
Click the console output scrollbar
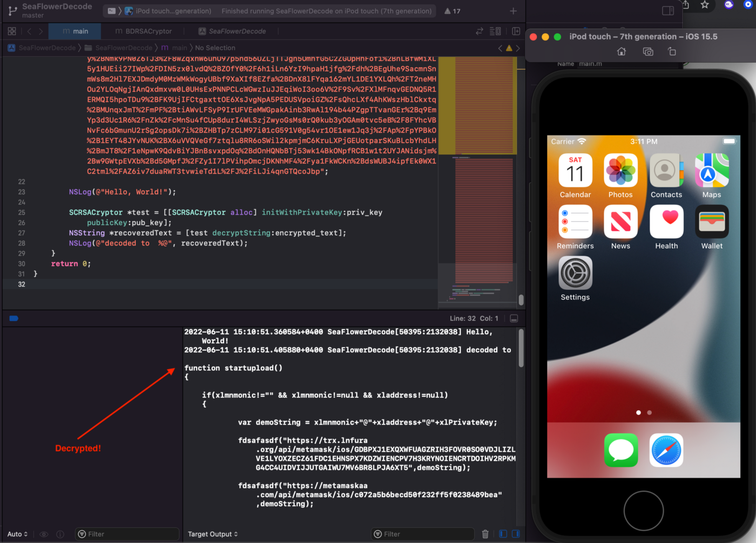pos(521,349)
